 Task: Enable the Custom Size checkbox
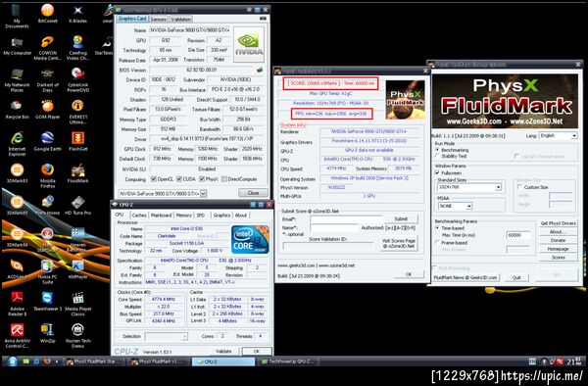point(519,187)
